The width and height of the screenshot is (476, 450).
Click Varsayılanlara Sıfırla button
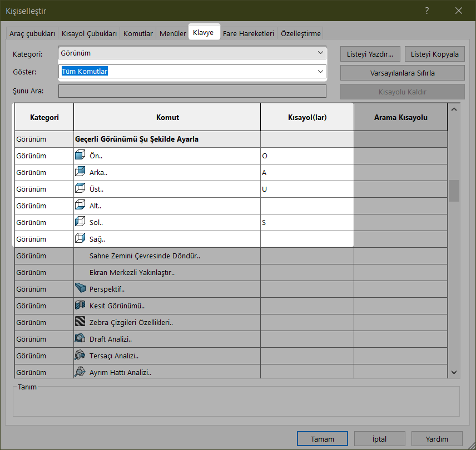pyautogui.click(x=402, y=73)
